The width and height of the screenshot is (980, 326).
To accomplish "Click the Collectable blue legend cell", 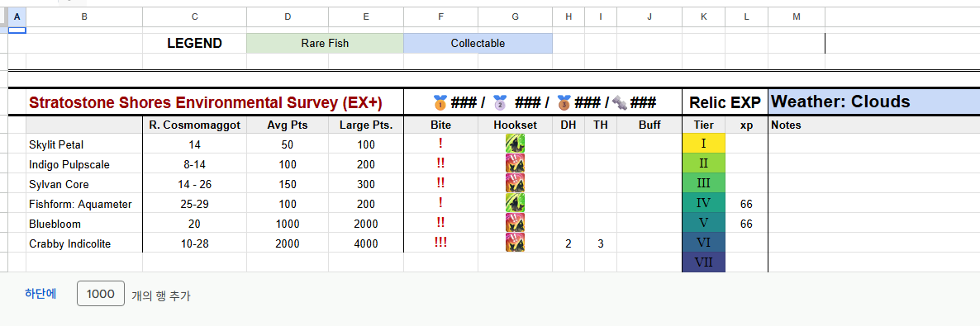I will (x=478, y=43).
